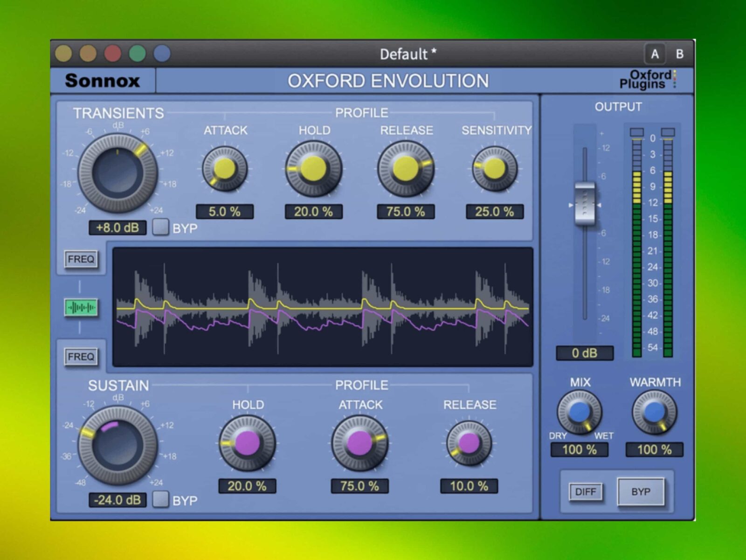This screenshot has width=746, height=560.
Task: Click the Transients Attack knob
Action: (x=225, y=169)
